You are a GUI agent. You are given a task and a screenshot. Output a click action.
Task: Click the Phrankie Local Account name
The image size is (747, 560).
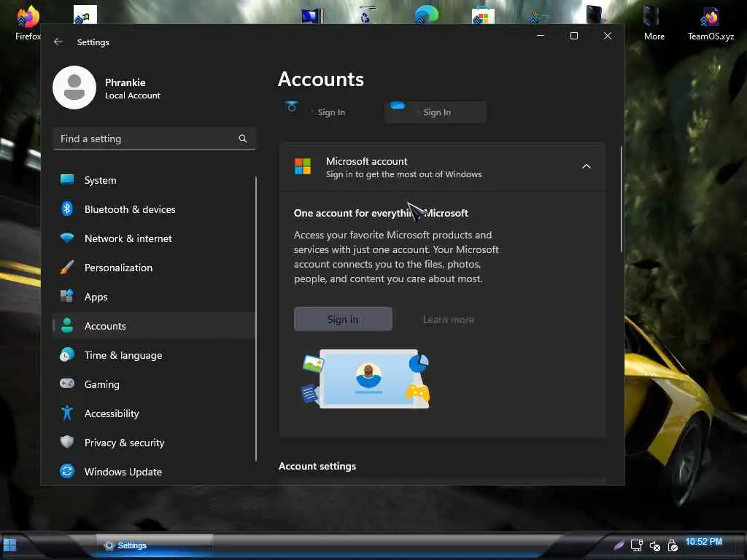[x=133, y=88]
